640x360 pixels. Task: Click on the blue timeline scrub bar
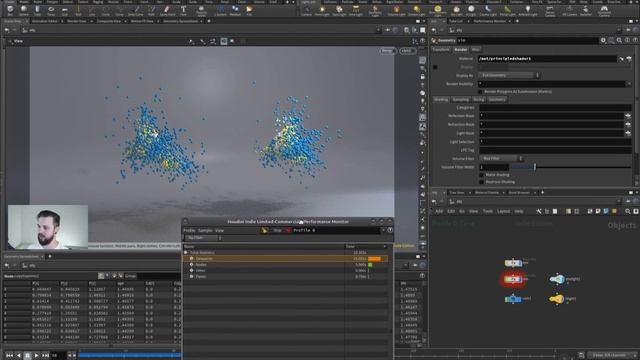[x=129, y=356]
